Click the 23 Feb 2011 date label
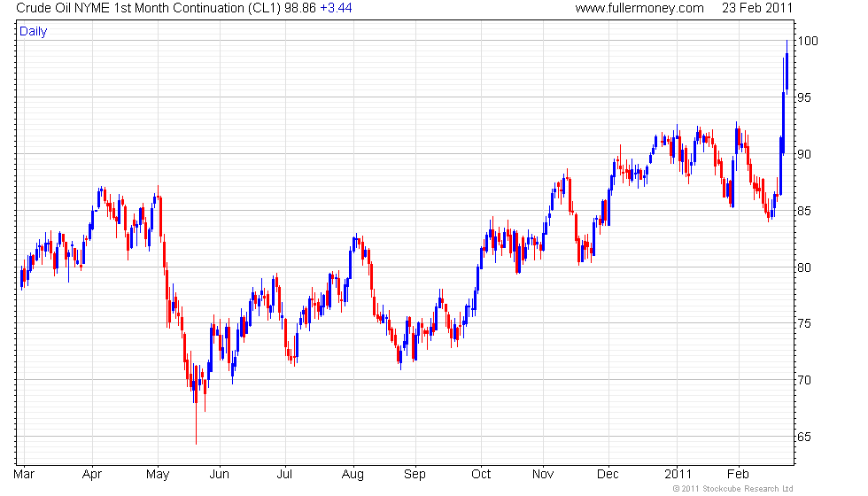The image size is (868, 496). (757, 8)
